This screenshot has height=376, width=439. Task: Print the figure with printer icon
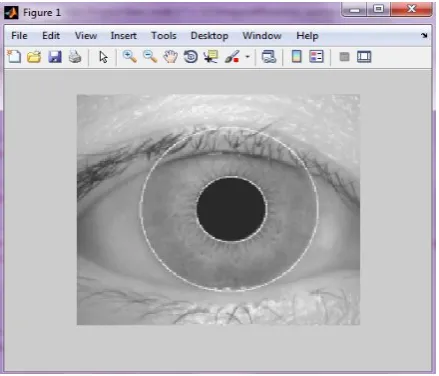(x=75, y=57)
